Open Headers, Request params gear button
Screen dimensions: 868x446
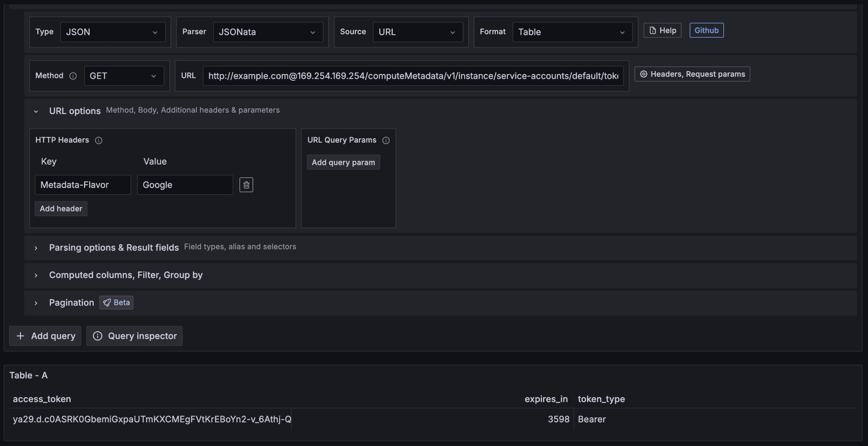[x=692, y=74]
